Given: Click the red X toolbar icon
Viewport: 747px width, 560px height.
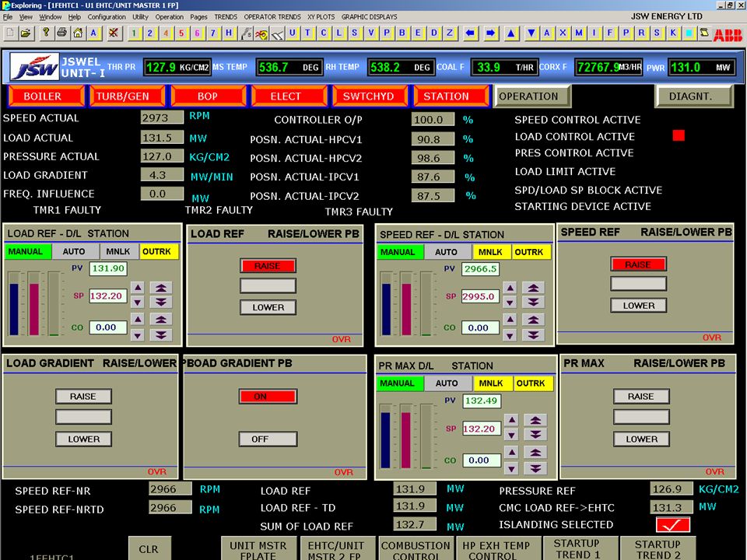Looking at the screenshot, I should (x=114, y=33).
